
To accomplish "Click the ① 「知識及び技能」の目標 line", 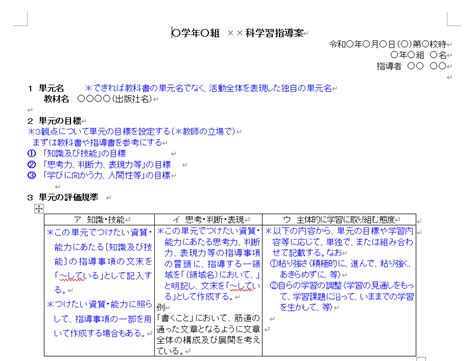I will tap(77, 153).
